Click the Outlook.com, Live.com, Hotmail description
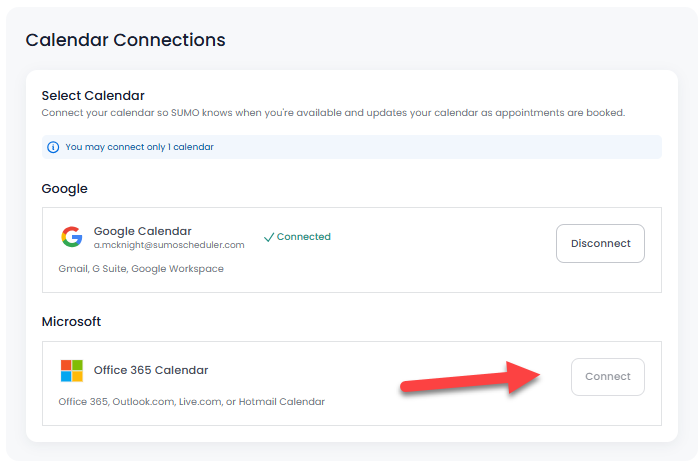The height and width of the screenshot is (462, 699). [192, 402]
